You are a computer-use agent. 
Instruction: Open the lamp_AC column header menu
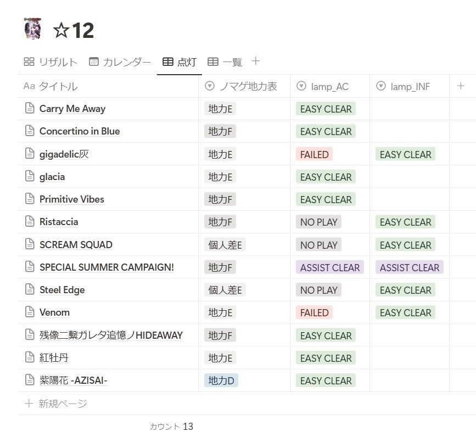point(330,86)
